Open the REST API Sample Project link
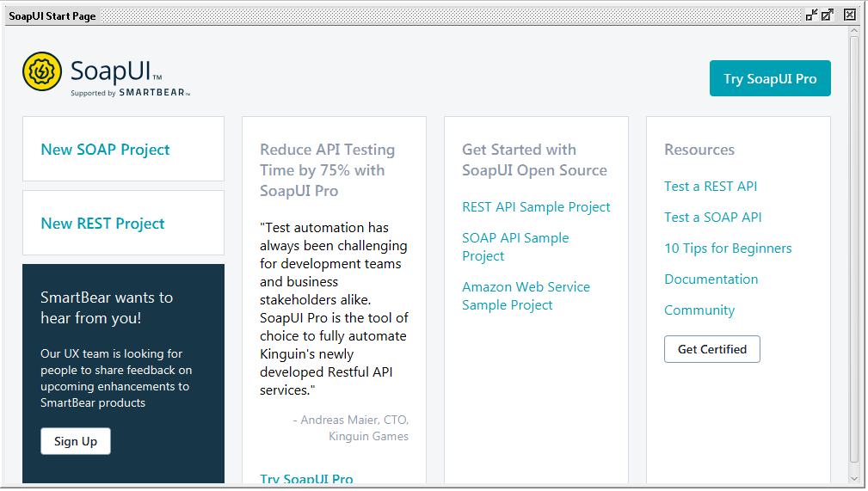868x491 pixels. click(x=536, y=207)
